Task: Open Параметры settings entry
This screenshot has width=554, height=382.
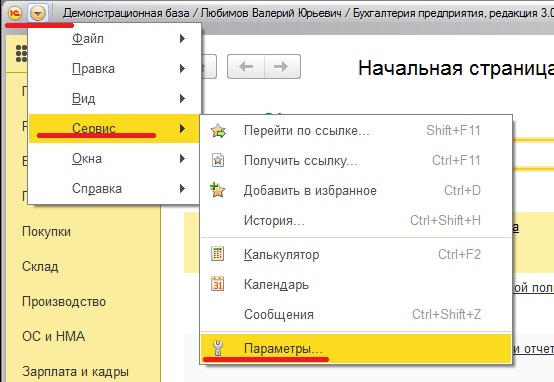Action: point(356,348)
